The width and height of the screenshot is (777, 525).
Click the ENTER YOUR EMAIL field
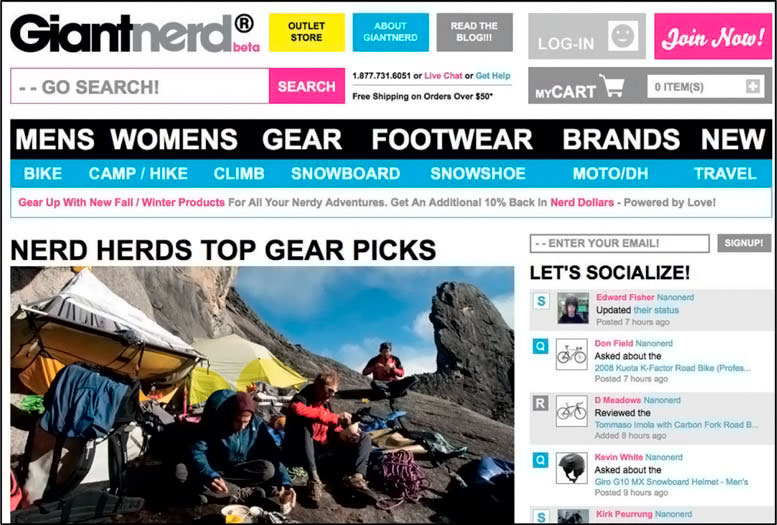pyautogui.click(x=619, y=243)
